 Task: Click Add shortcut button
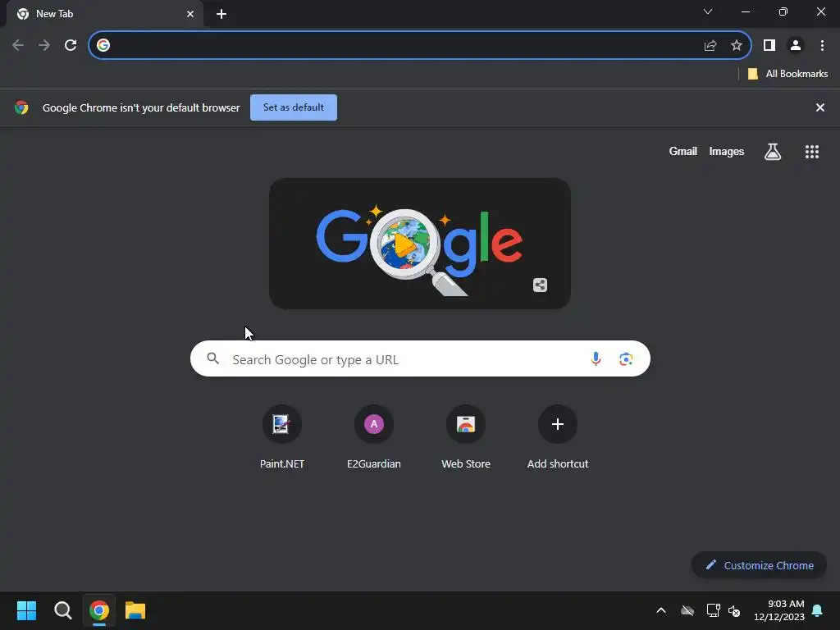point(558,438)
